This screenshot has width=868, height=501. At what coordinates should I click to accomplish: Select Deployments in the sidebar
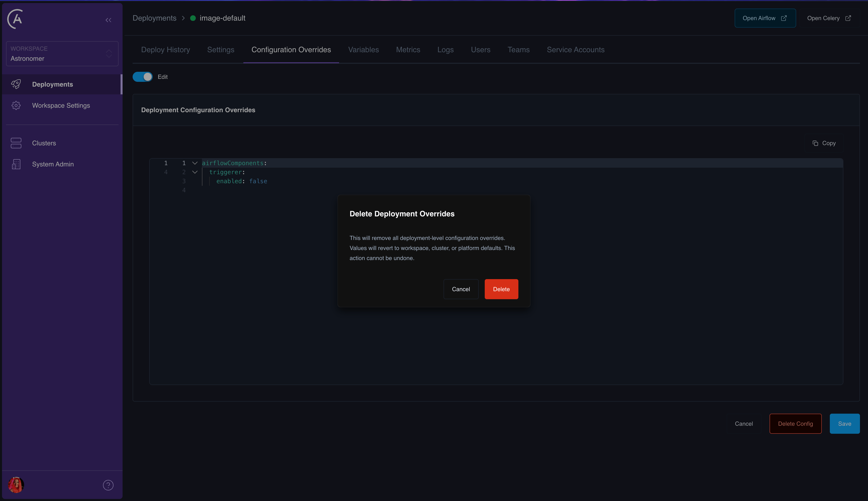click(62, 84)
